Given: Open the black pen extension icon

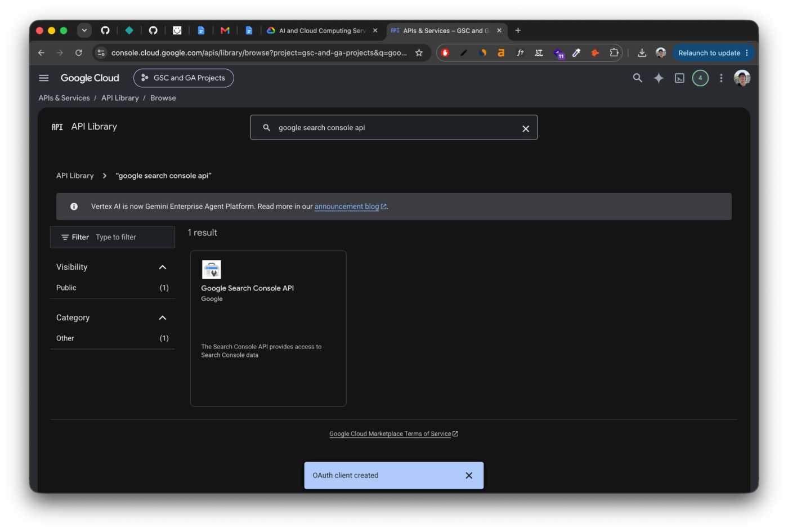Looking at the screenshot, I should (464, 53).
